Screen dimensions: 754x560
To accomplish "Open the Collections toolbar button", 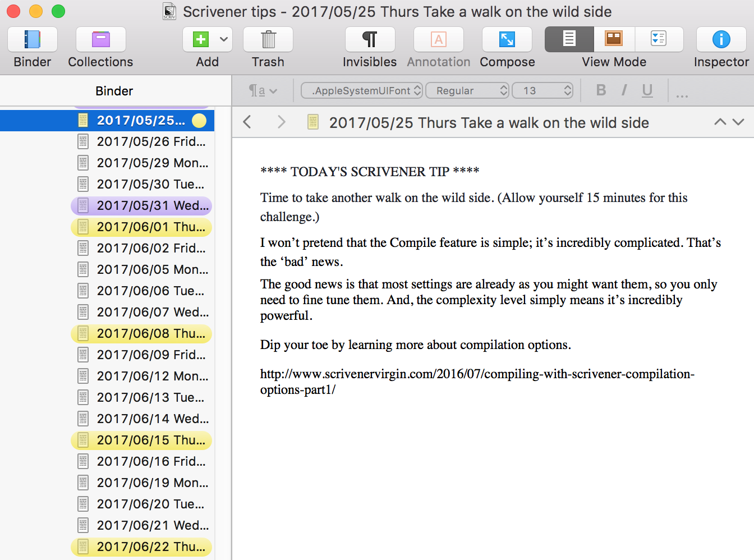I will pos(101,39).
